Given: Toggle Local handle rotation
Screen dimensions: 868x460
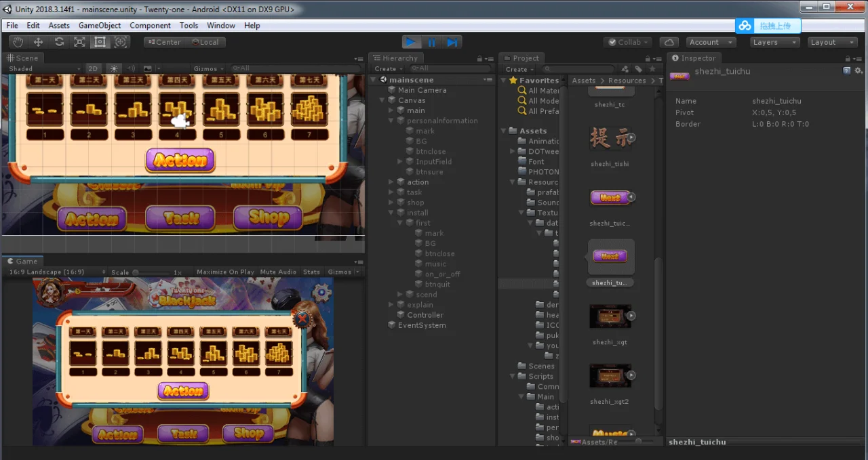Looking at the screenshot, I should (x=205, y=42).
